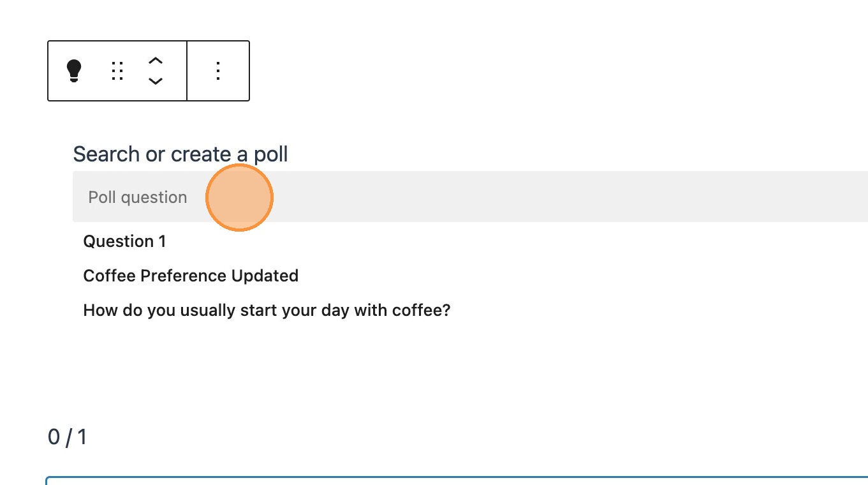Pick the "How do you usually start your day" poll
This screenshot has width=868, height=485.
click(x=267, y=311)
